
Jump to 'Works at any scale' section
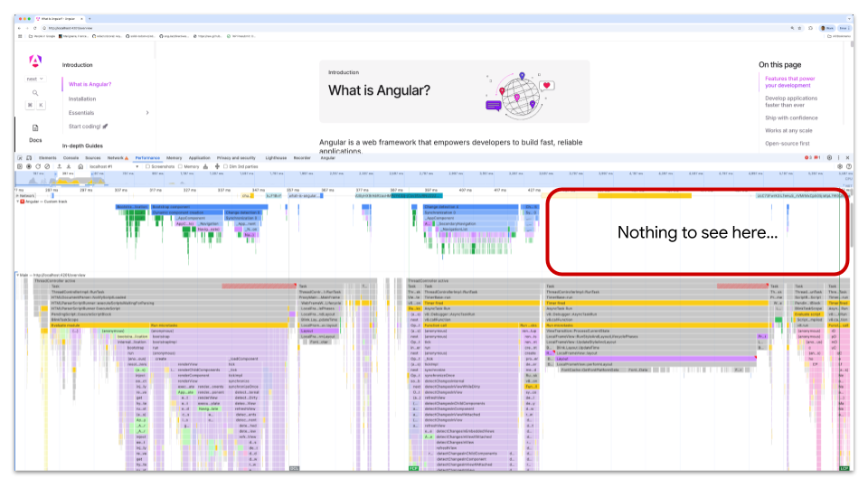pyautogui.click(x=788, y=130)
